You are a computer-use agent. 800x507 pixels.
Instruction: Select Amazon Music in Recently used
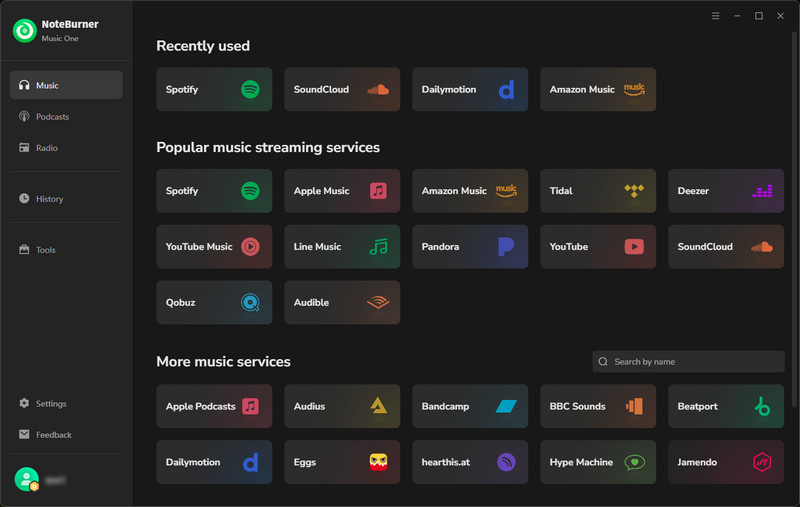tap(598, 89)
